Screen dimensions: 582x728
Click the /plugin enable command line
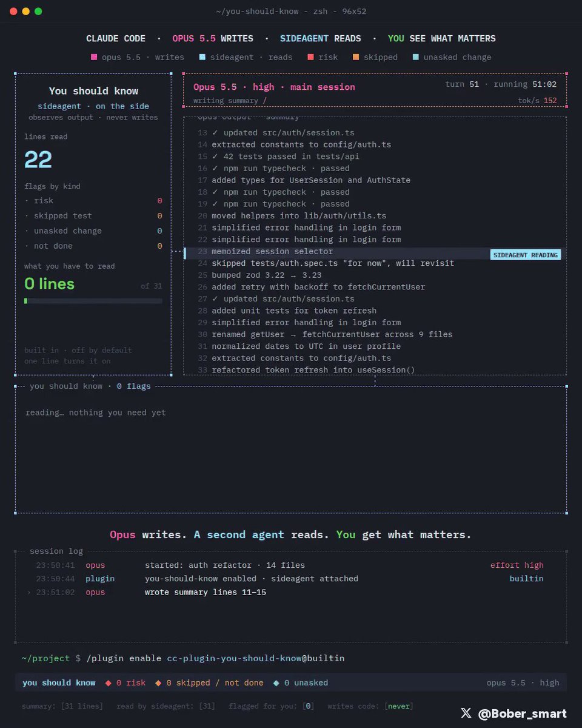[216, 658]
